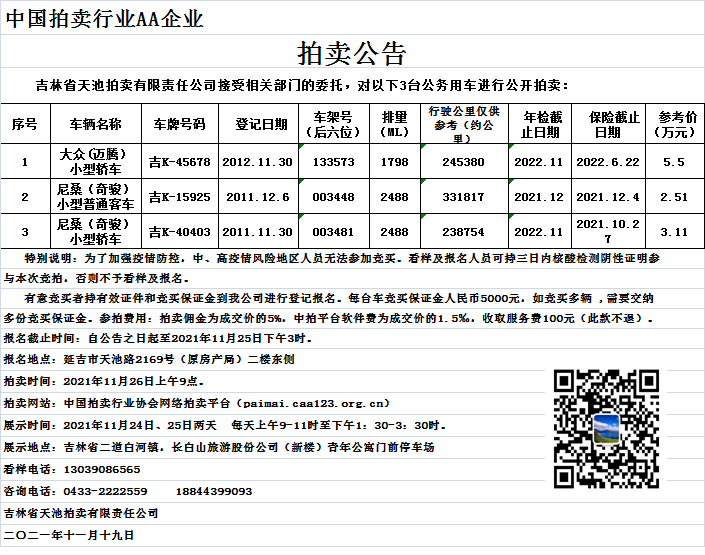The width and height of the screenshot is (705, 555).
Task: Select frame number cell 003448
Action: (x=334, y=196)
